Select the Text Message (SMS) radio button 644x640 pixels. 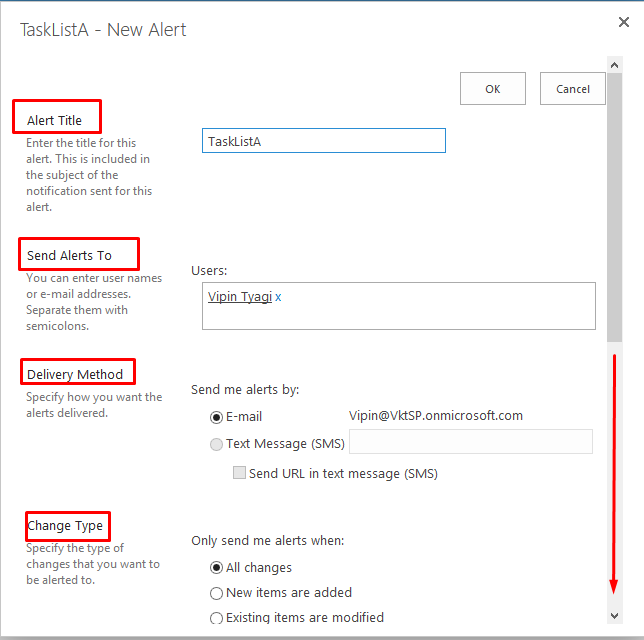tap(216, 444)
